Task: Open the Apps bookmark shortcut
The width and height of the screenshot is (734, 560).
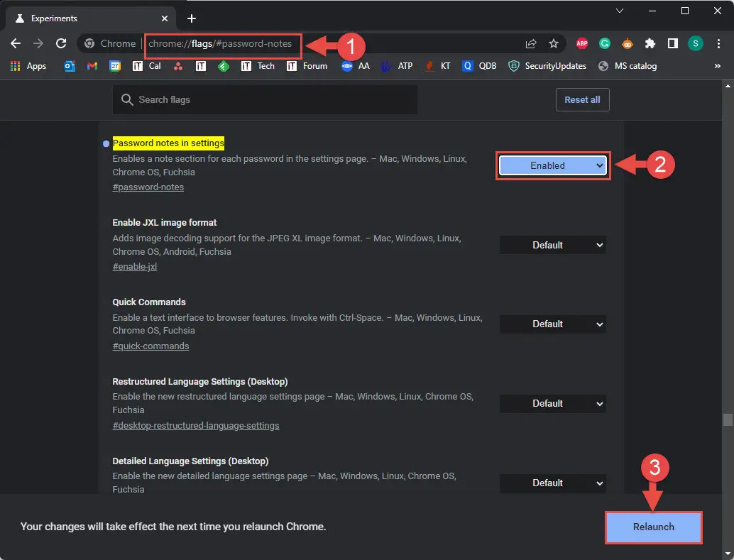Action: [x=28, y=66]
